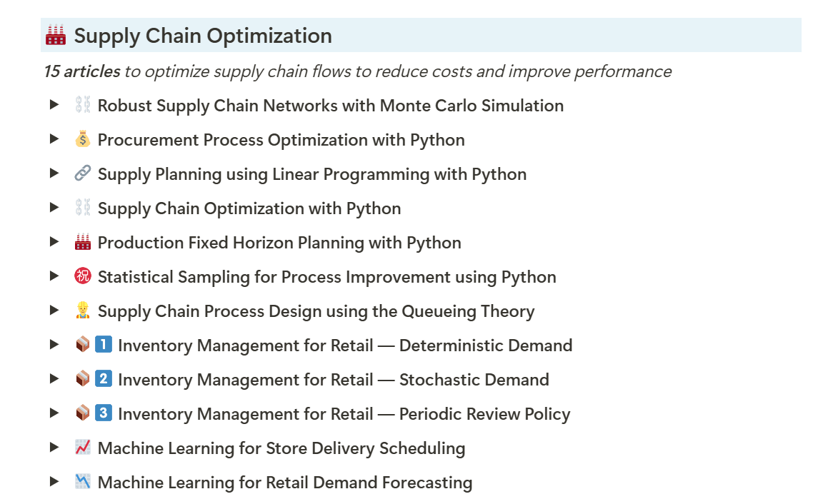The width and height of the screenshot is (813, 504).
Task: Click the Supply Chain Optimization heading text
Action: 203,36
